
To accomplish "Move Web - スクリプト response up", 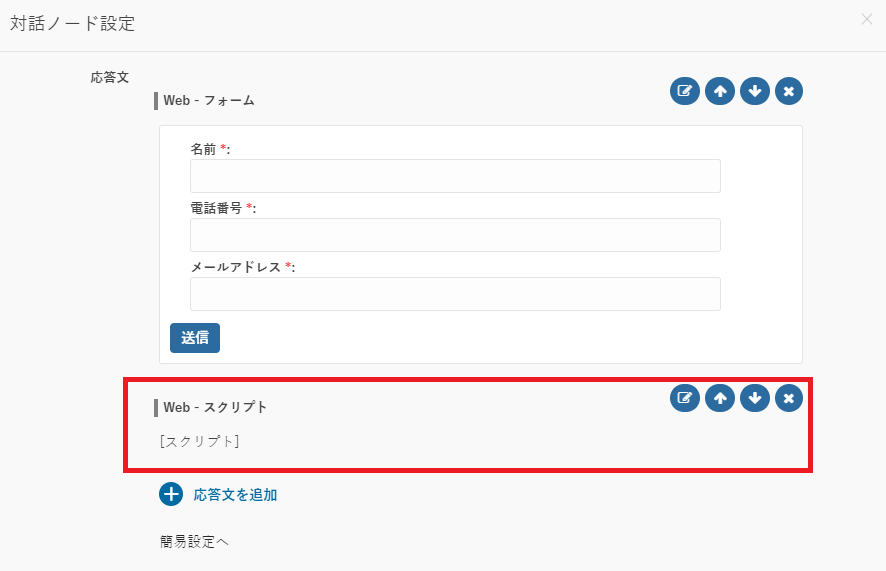I will [720, 398].
